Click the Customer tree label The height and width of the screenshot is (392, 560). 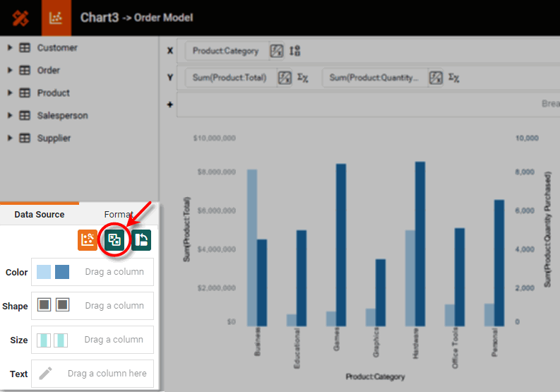tap(57, 47)
